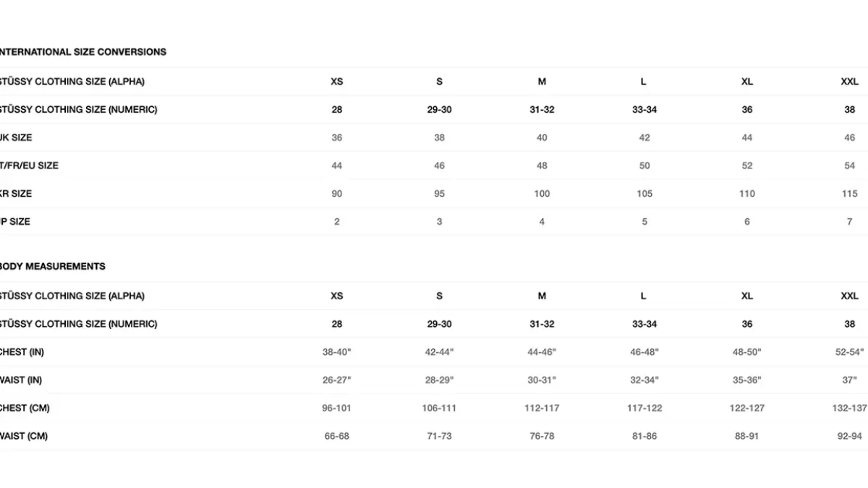
Task: Click waist centimeter value 71-73
Action: pos(439,437)
